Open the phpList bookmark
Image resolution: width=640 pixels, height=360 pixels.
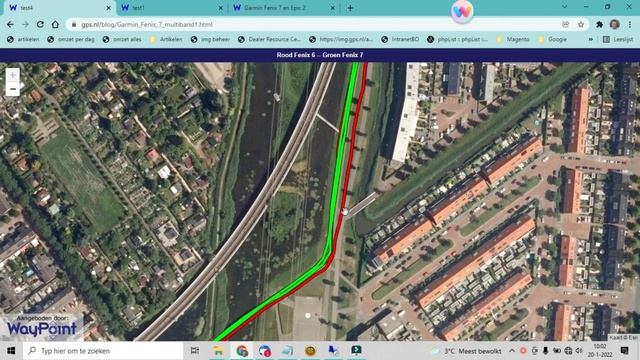pyautogui.click(x=458, y=40)
